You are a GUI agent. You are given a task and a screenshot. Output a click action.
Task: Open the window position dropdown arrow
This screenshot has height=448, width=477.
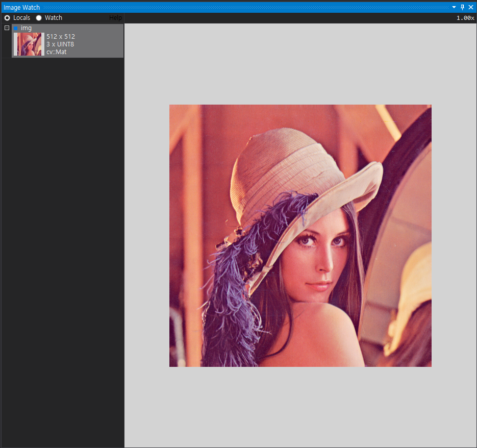pos(454,7)
